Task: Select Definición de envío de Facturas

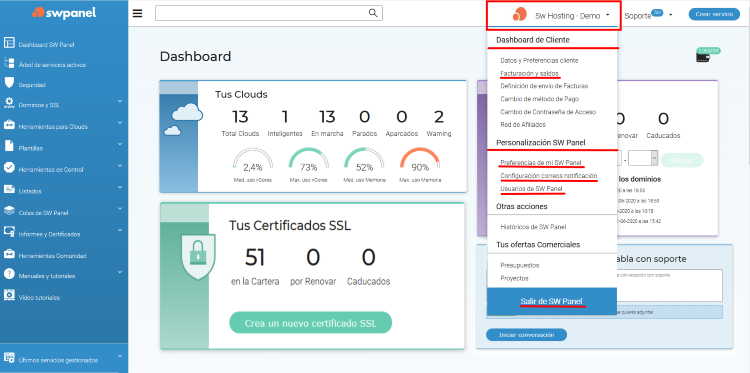Action: [x=544, y=86]
